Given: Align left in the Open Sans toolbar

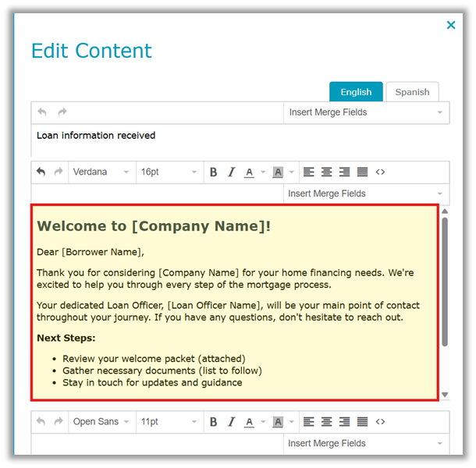Looking at the screenshot, I should coord(309,421).
